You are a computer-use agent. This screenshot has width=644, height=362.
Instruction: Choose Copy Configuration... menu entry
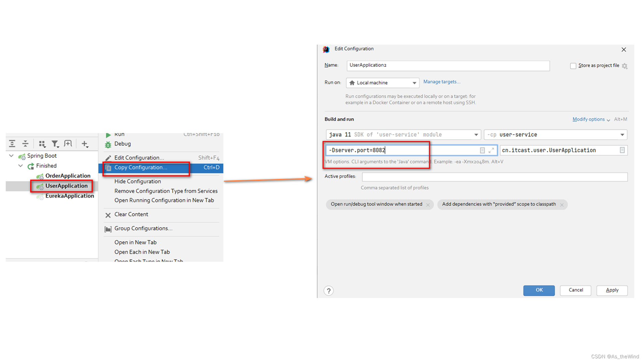(161, 168)
